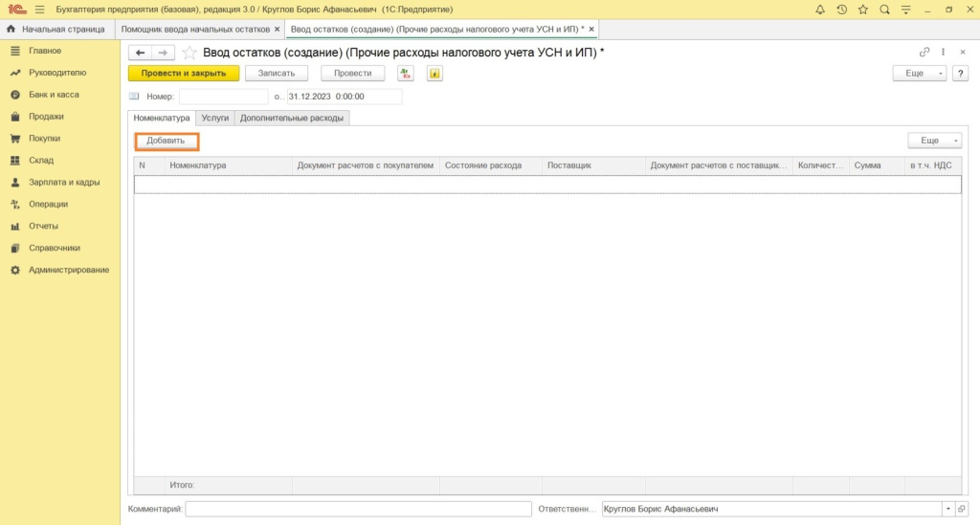
Task: Open Банк и касса section
Action: click(54, 95)
